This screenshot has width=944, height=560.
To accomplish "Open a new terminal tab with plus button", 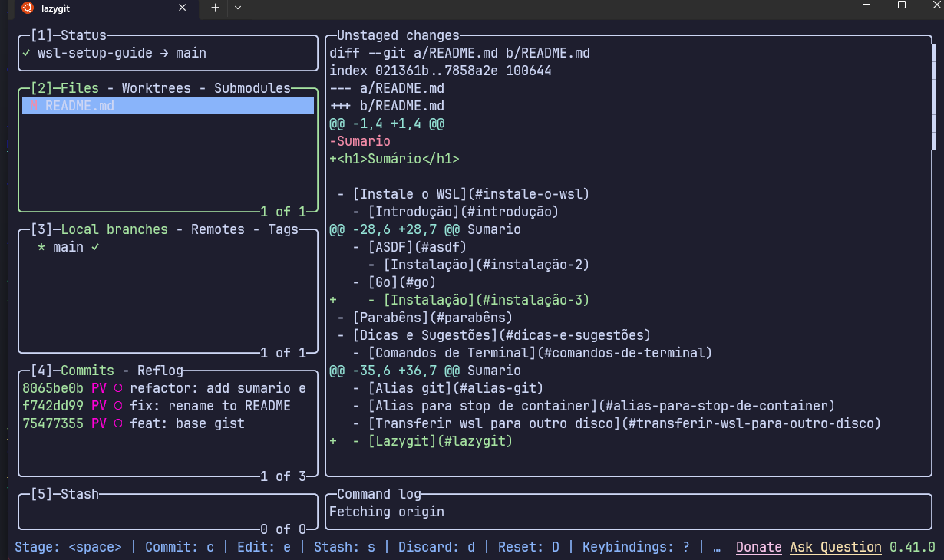I will point(215,8).
